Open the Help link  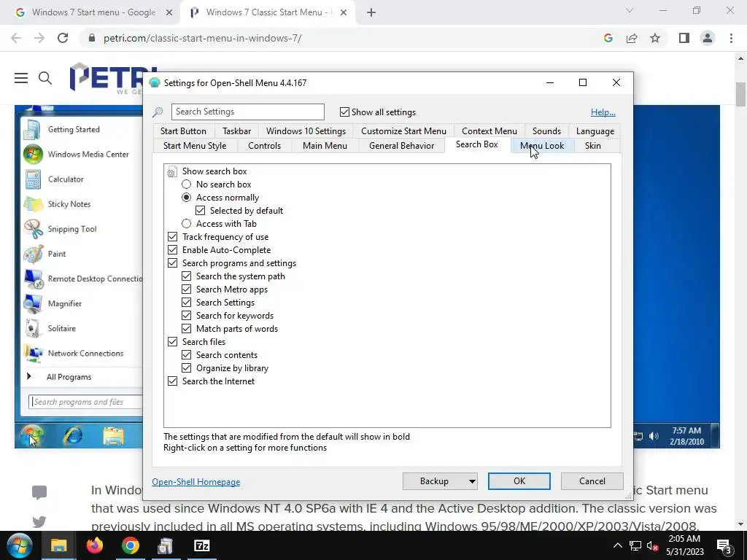(x=603, y=112)
